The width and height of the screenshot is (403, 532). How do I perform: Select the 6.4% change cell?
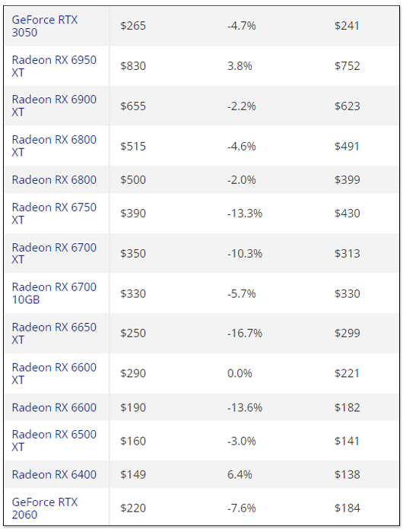(x=240, y=474)
